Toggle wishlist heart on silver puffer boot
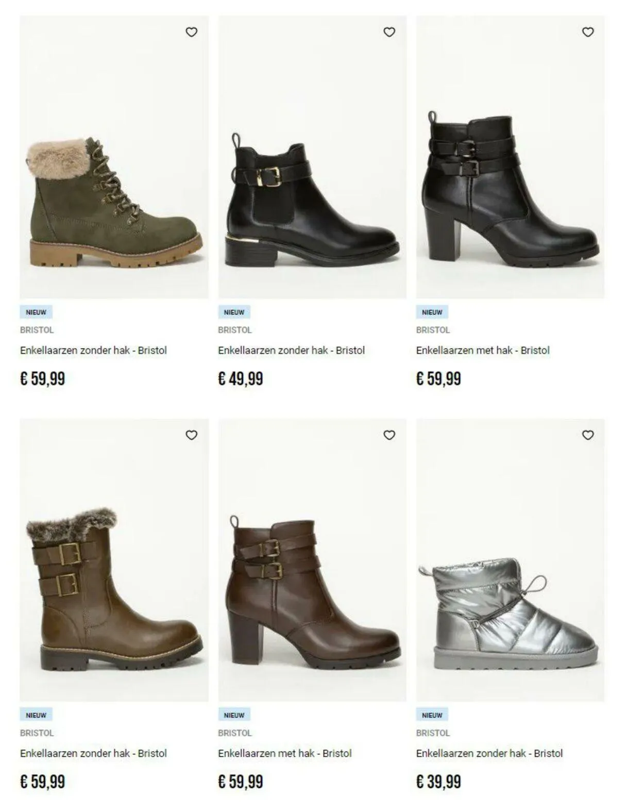The height and width of the screenshot is (812, 644). (x=588, y=435)
